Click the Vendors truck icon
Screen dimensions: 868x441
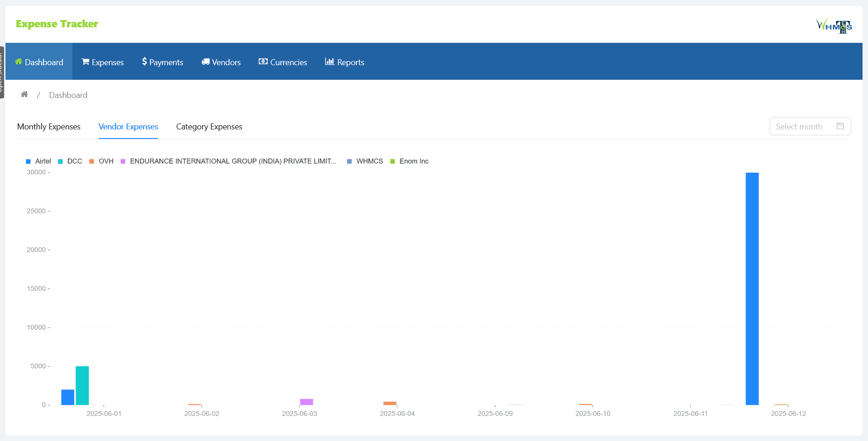click(205, 62)
